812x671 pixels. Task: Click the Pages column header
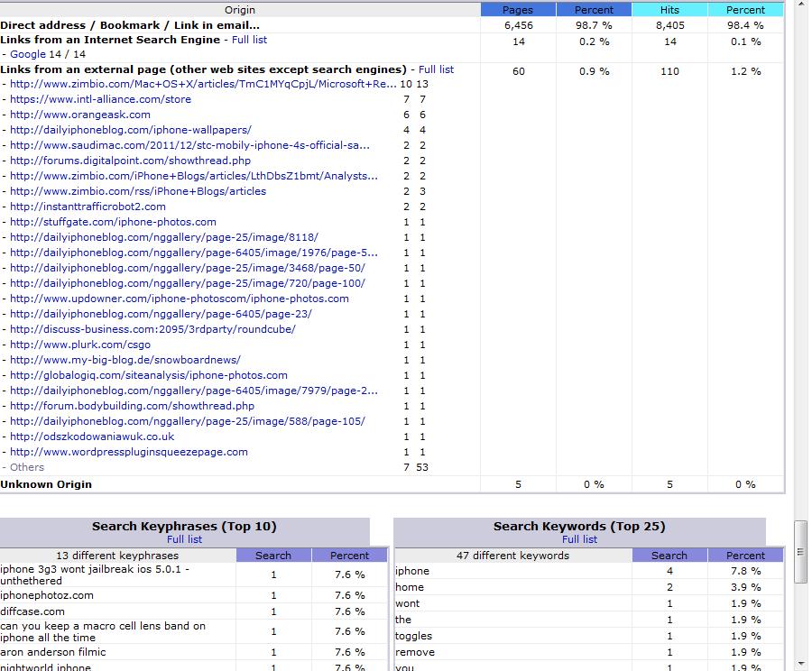(x=518, y=10)
